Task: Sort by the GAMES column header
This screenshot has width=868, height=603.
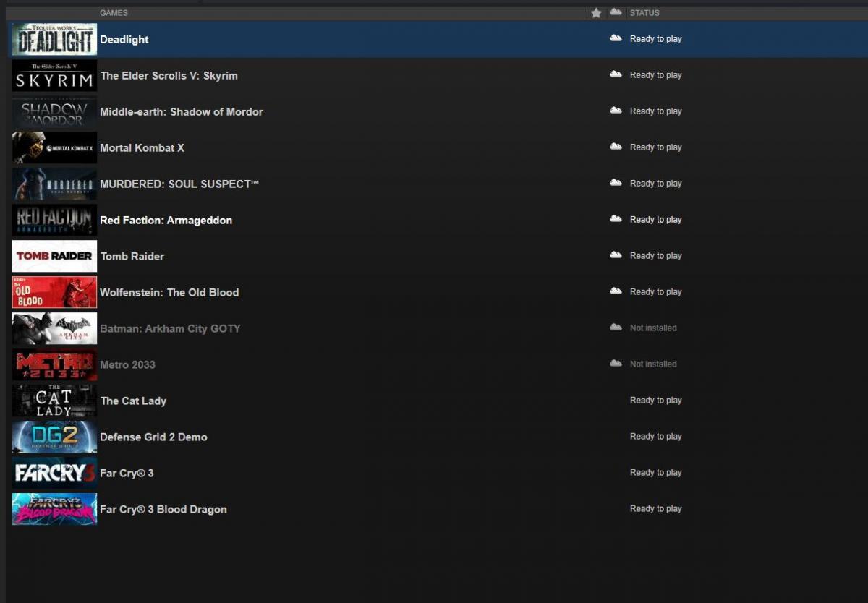Action: (114, 13)
